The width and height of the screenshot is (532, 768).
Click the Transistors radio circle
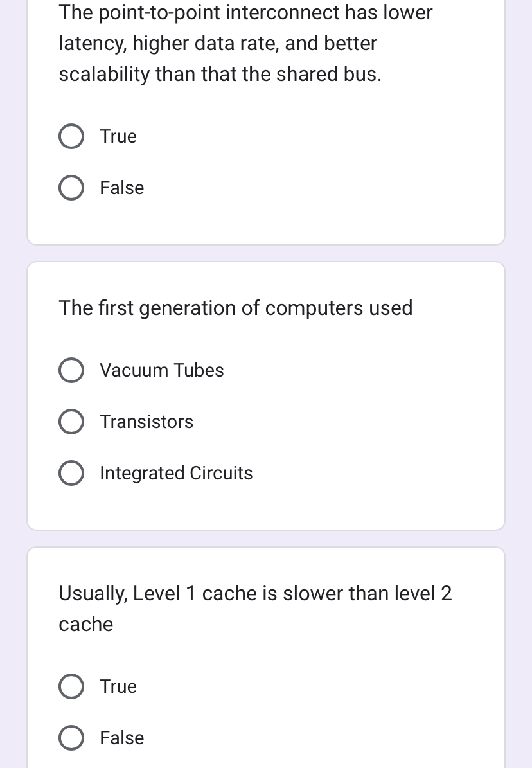tap(71, 422)
